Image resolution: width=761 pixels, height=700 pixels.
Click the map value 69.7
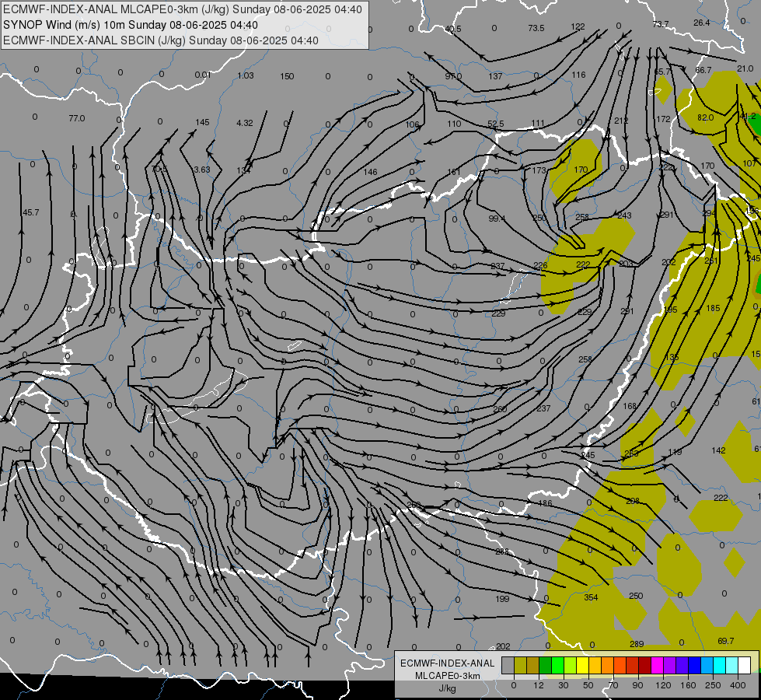click(725, 641)
